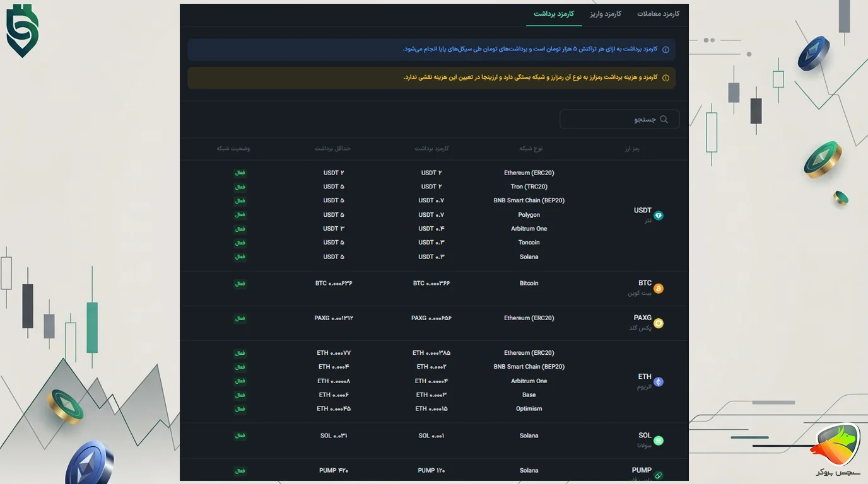Click the green SOL coin icon
The image size is (868, 484).
point(659,441)
